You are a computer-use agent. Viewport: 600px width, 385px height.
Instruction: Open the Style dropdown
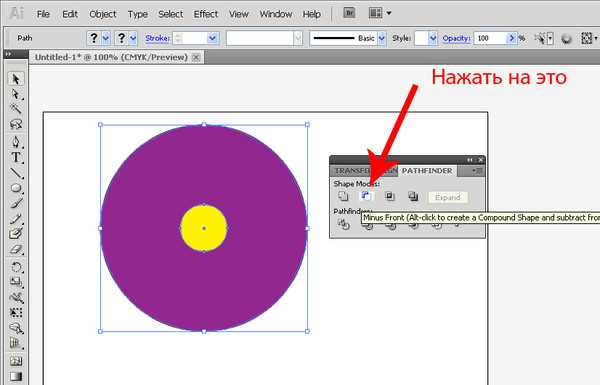coord(433,38)
